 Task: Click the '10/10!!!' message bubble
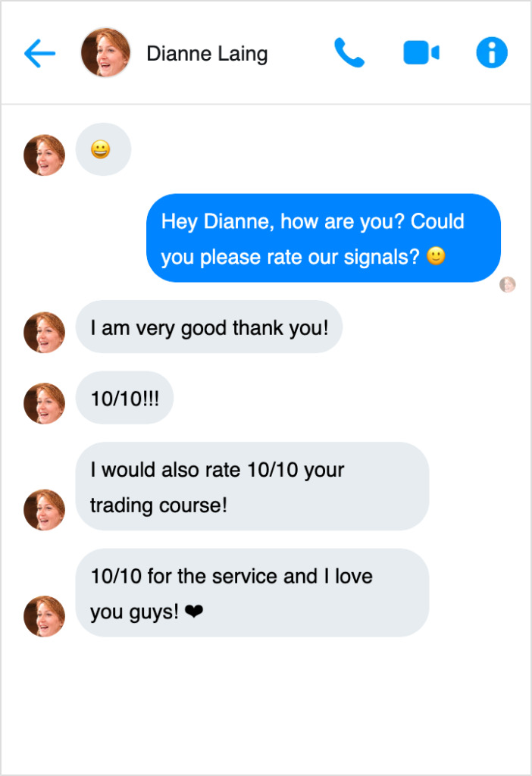124,398
